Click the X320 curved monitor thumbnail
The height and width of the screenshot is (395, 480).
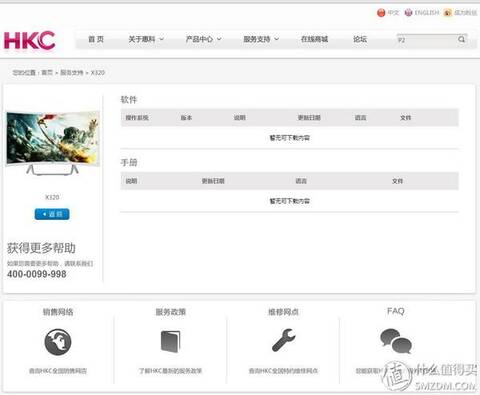53,143
